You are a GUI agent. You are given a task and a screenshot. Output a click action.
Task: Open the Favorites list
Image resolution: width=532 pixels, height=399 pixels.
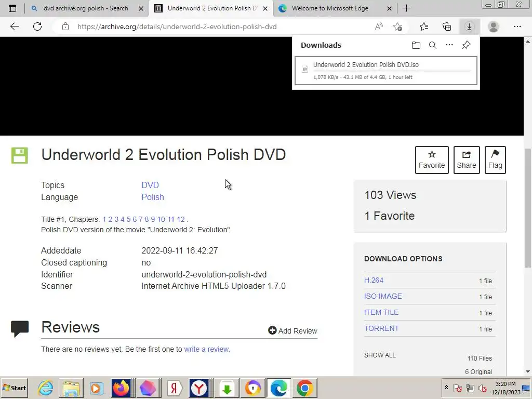[424, 26]
